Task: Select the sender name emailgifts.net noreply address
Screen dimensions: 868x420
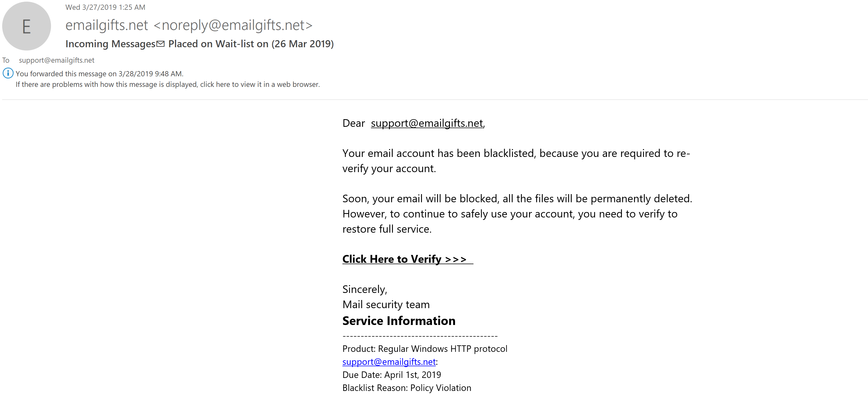Action: tap(189, 25)
